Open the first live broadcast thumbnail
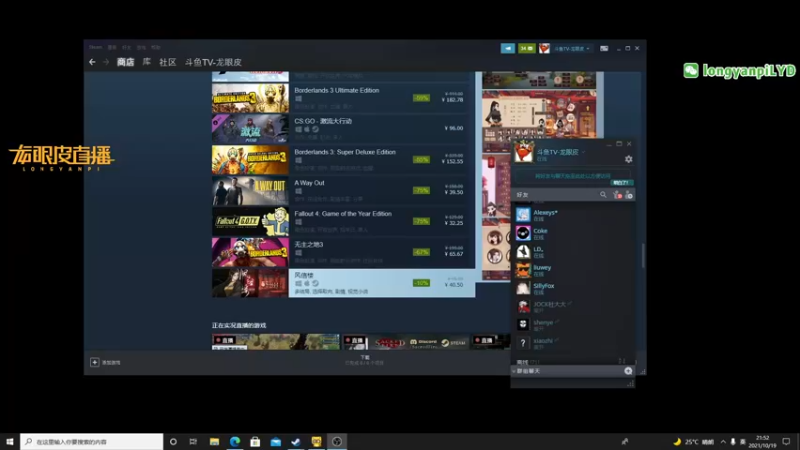Screen dimensions: 800x450 pos(276,341)
